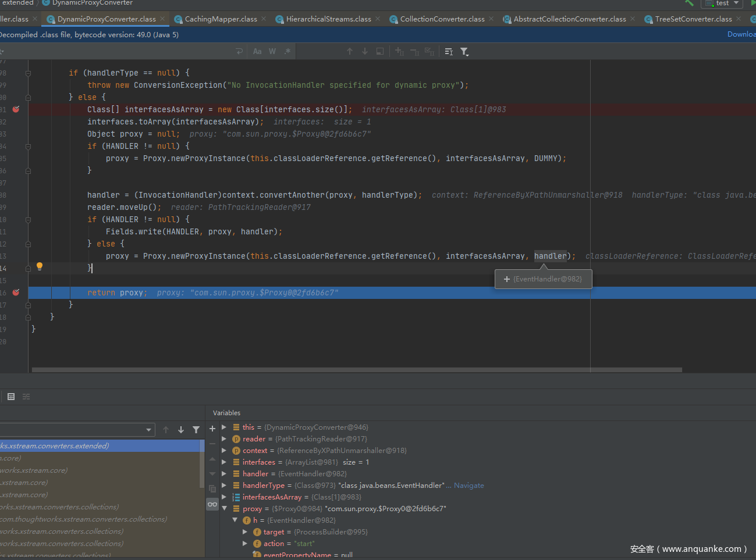Click the glasses show watches icon
Viewport: 756px width, 560px height.
212,504
